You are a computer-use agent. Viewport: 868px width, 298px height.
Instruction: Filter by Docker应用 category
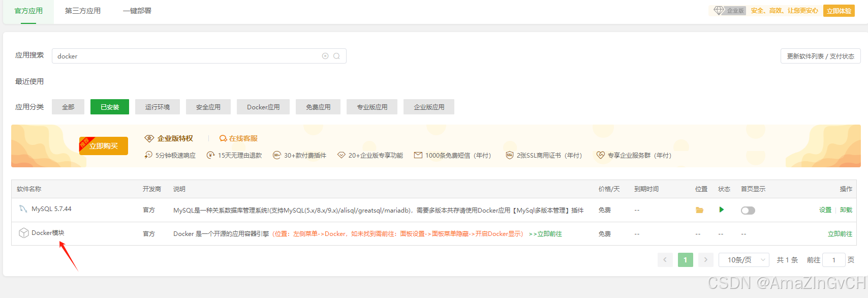pyautogui.click(x=263, y=107)
